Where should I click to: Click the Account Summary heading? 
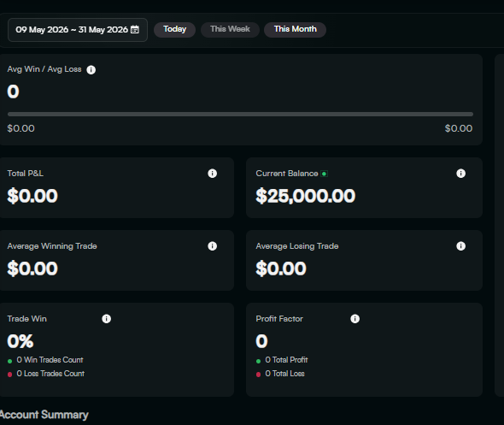[44, 415]
